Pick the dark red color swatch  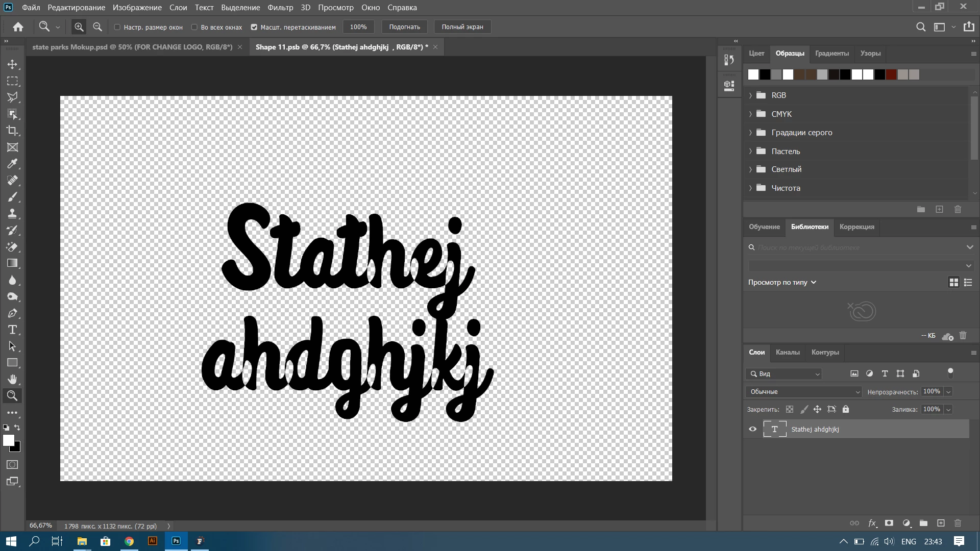tap(891, 74)
